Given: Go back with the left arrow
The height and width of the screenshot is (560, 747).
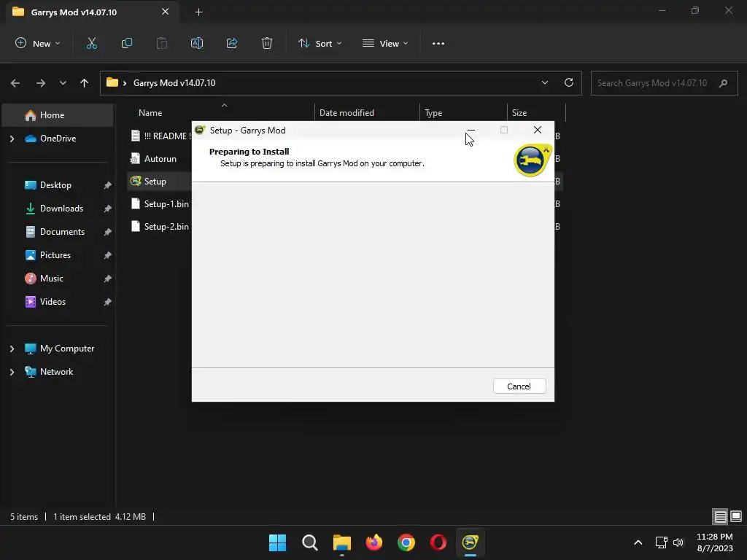Looking at the screenshot, I should pyautogui.click(x=15, y=83).
